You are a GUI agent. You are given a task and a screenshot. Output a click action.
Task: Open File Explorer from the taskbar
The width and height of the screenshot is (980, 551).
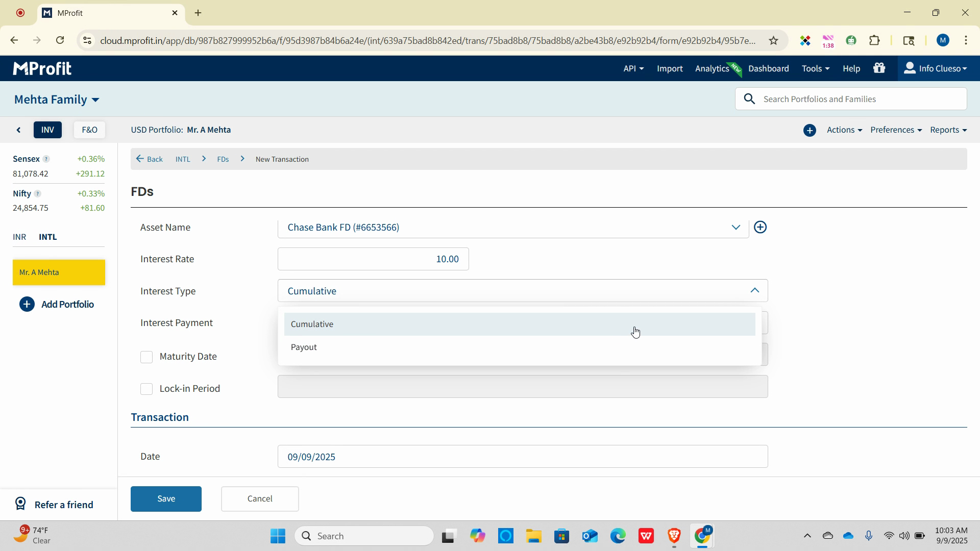point(533,536)
